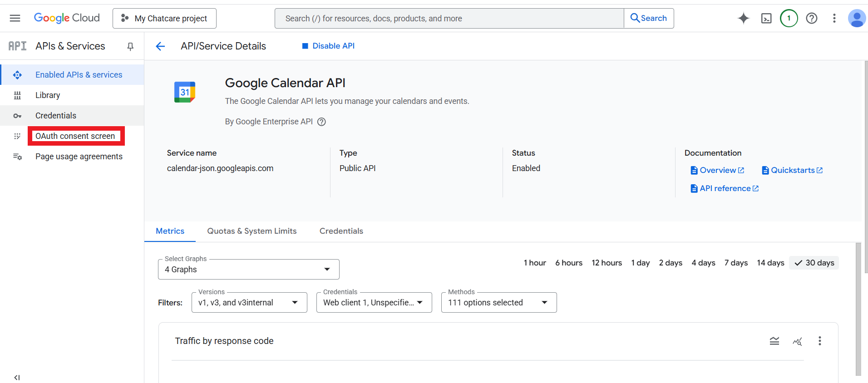The image size is (868, 383).
Task: Collapse the left sidebar panel
Action: [17, 378]
